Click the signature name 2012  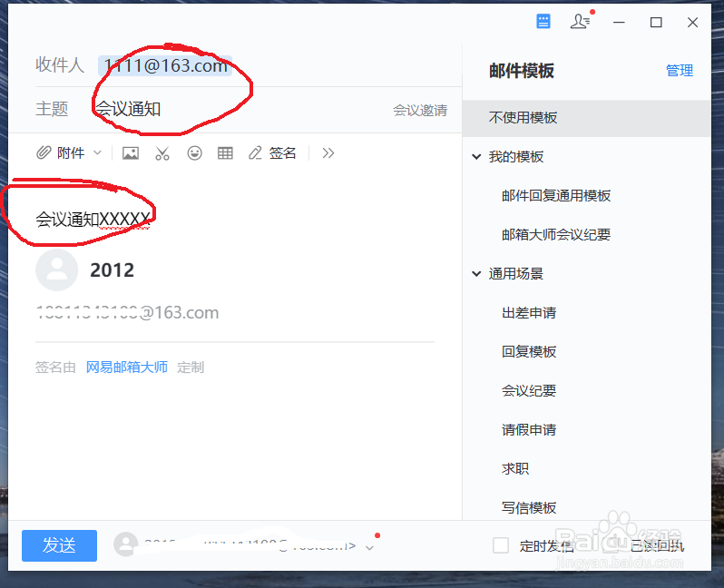pyautogui.click(x=113, y=270)
